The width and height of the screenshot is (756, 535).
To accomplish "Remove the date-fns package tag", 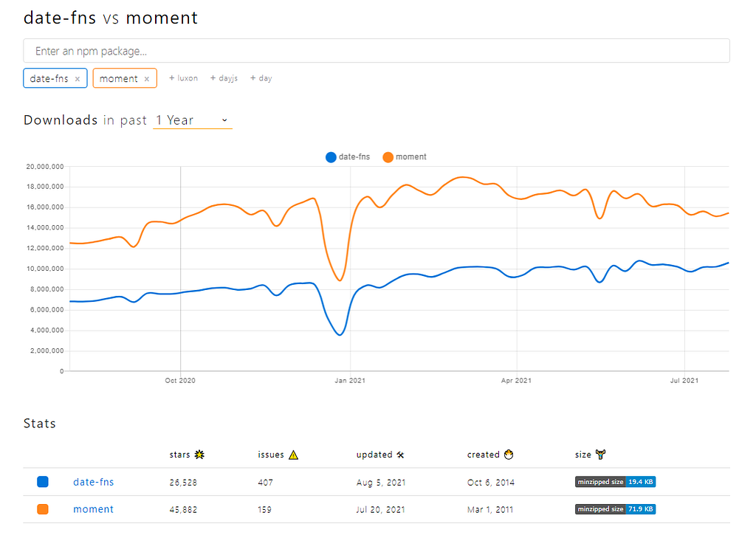I will [x=77, y=79].
